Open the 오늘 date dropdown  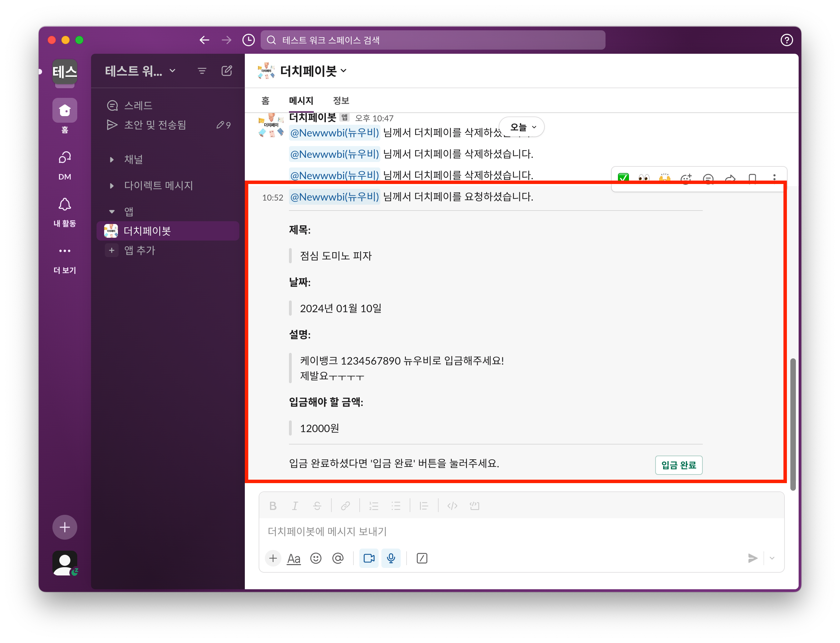coord(522,127)
